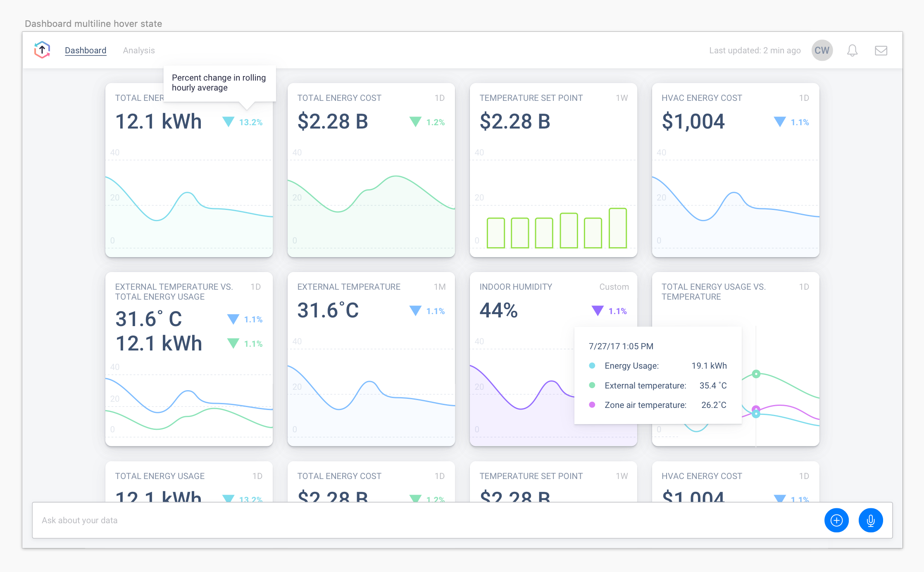Open the 1D range on HVAC Energy Cost
Screen dimensions: 924x572
(x=804, y=98)
